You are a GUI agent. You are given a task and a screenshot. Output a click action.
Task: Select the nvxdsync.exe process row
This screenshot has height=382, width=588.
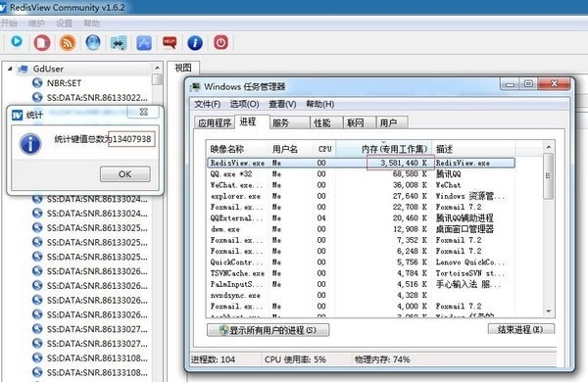click(361, 296)
